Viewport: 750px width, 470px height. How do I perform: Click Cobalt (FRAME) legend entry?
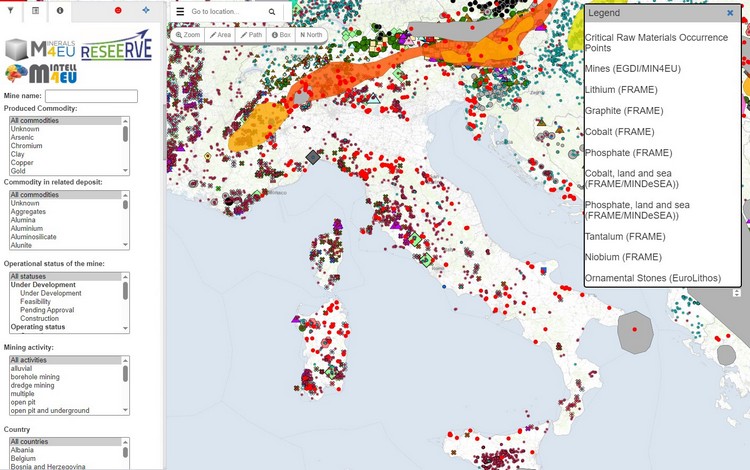click(619, 132)
